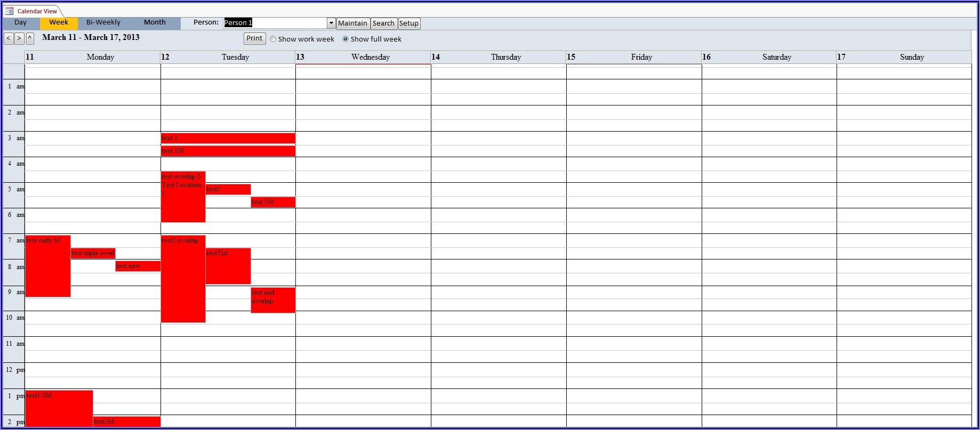Click the Wednesday 13 column header
This screenshot has width=980, height=430.
point(363,58)
